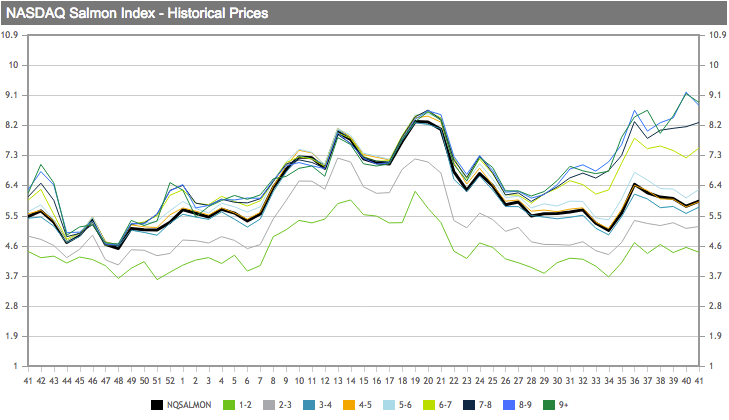
Task: Click the yellow-green 6-7 legend swatch
Action: point(429,405)
